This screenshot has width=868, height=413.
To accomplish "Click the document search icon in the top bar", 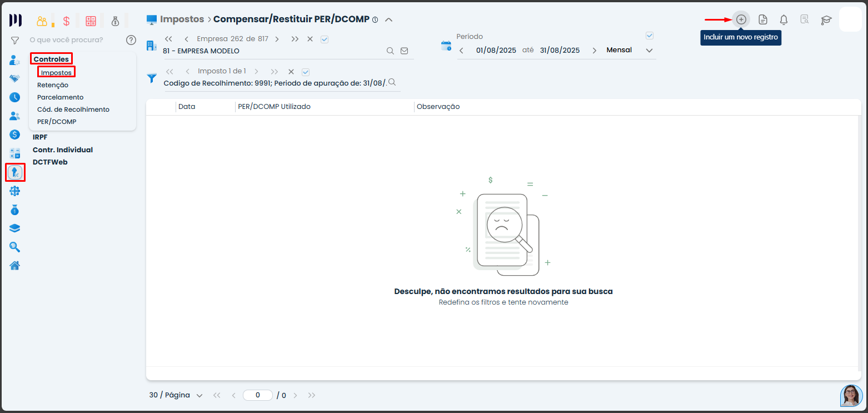I will [804, 19].
